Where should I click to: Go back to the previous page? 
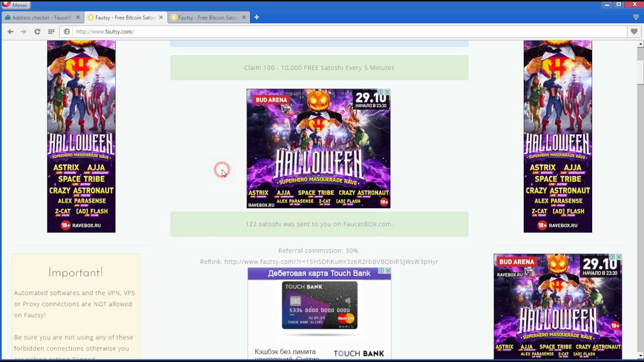10,31
